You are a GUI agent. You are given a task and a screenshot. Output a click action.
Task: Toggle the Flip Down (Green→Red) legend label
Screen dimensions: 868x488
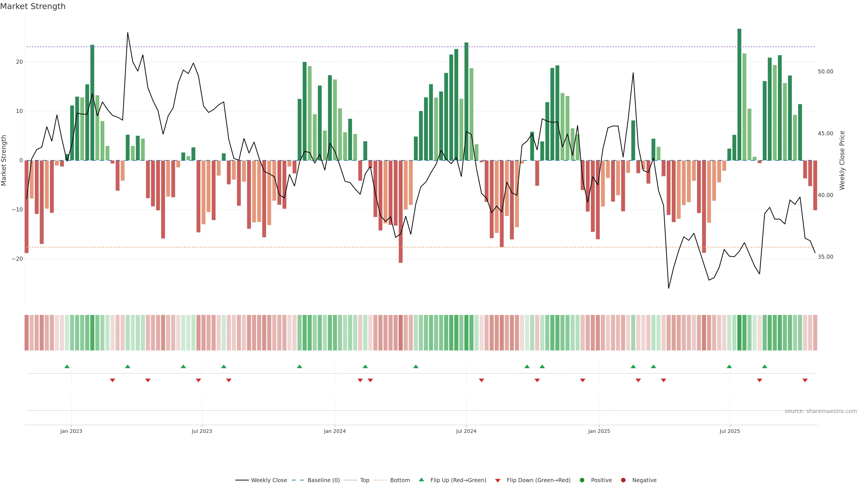coord(538,480)
